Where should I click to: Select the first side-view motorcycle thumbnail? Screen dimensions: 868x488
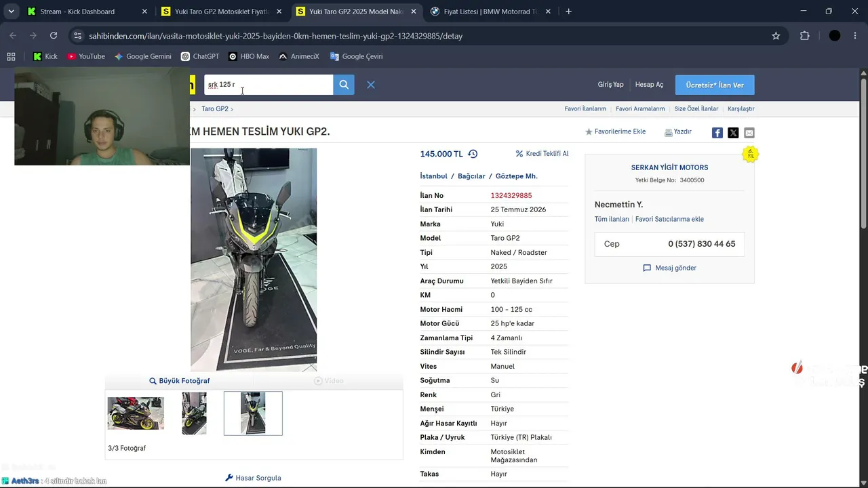point(136,413)
